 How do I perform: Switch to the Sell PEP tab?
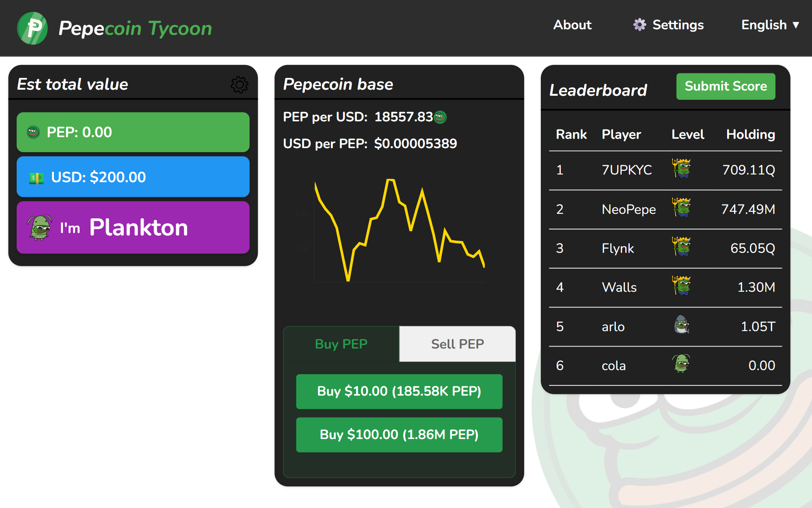click(458, 344)
